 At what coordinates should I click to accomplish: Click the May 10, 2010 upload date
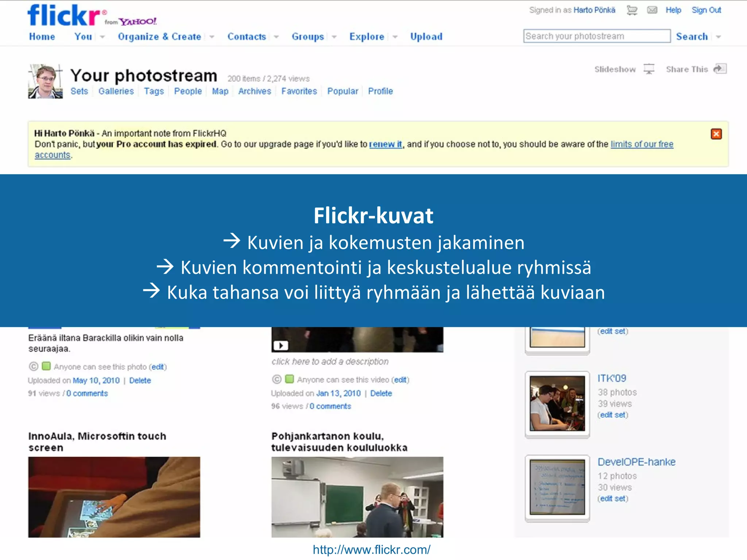(x=96, y=380)
